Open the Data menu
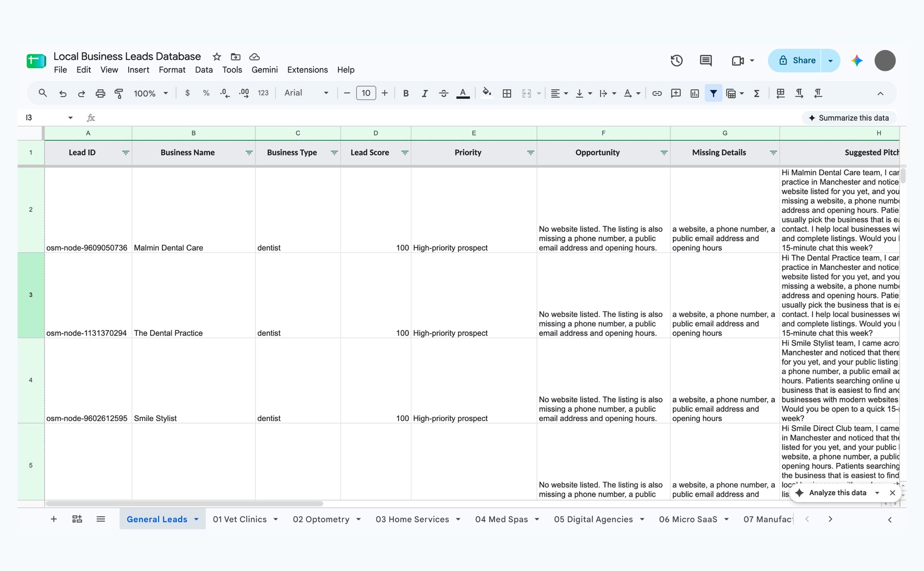Image resolution: width=924 pixels, height=571 pixels. (x=204, y=70)
